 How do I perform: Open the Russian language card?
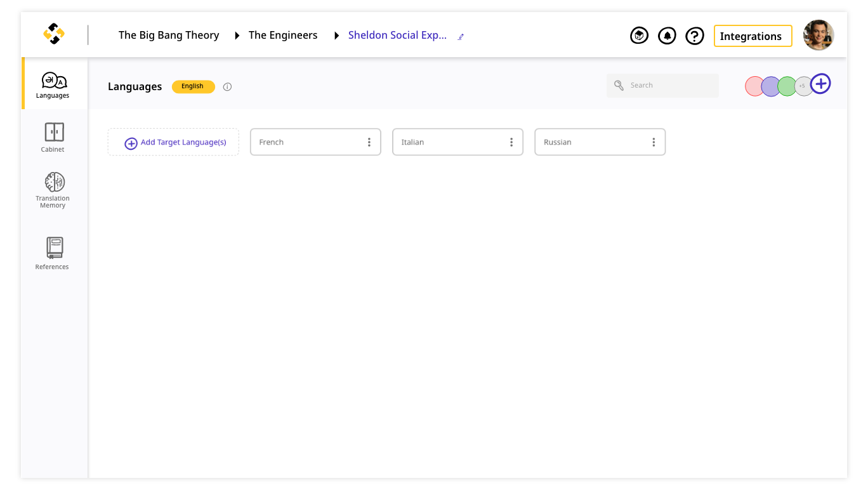[x=600, y=142]
